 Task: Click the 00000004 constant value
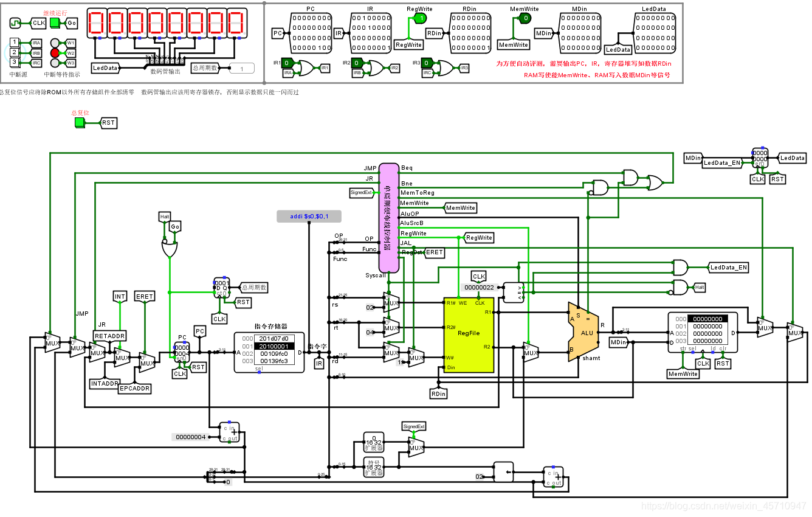click(190, 437)
